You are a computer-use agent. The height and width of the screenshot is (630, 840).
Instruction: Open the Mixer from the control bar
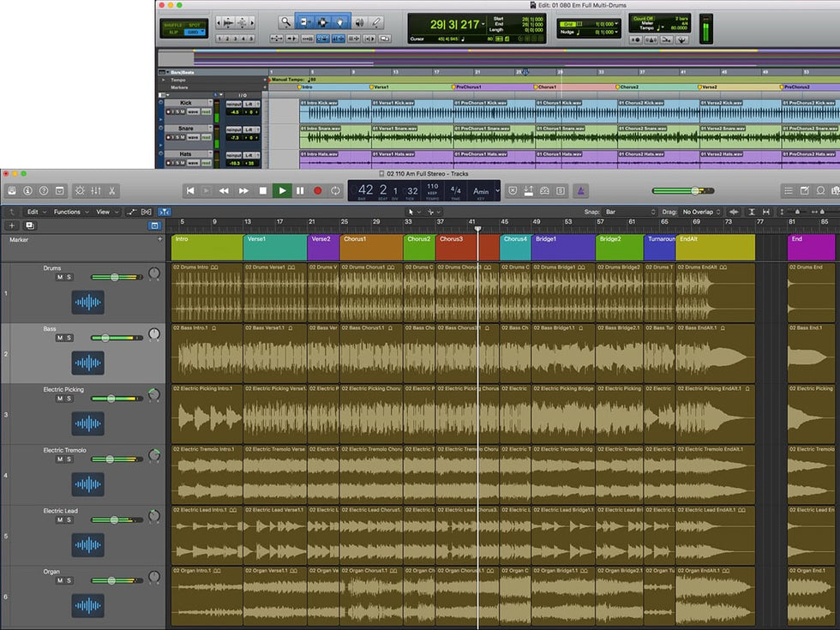(96, 190)
